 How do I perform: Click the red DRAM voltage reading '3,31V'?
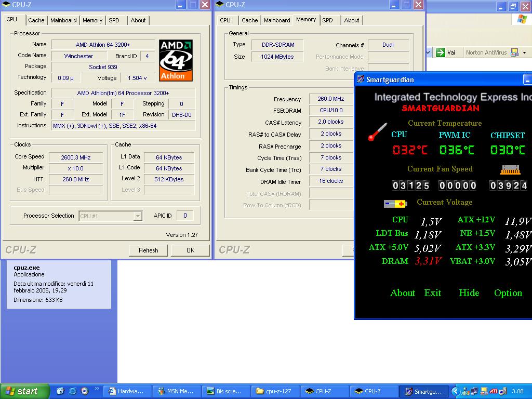(428, 261)
